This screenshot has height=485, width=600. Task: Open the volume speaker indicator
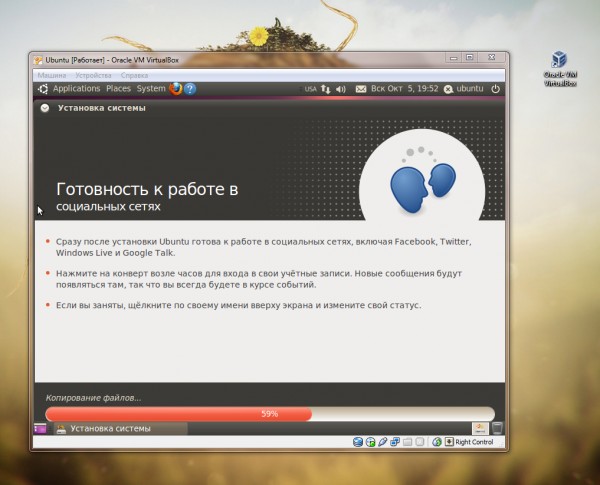click(341, 89)
